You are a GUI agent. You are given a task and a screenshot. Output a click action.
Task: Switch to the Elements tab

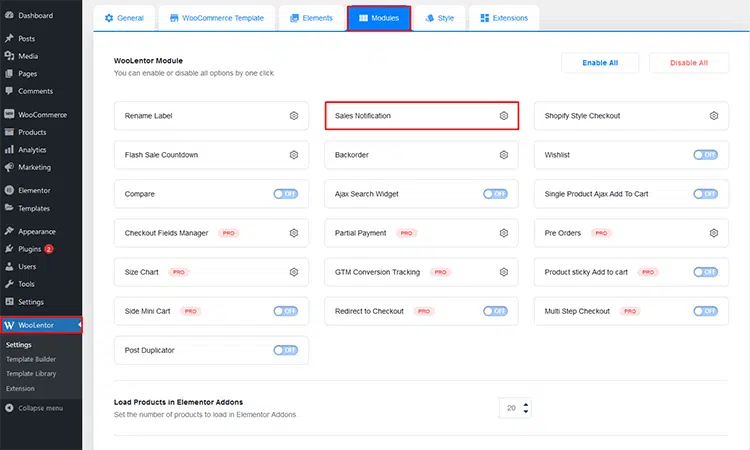pyautogui.click(x=311, y=18)
